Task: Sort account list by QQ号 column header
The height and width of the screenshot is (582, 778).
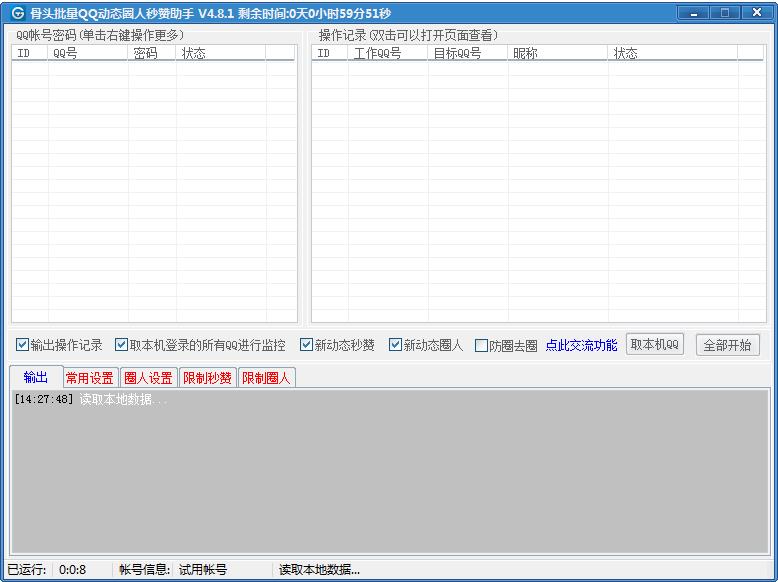Action: tap(88, 53)
